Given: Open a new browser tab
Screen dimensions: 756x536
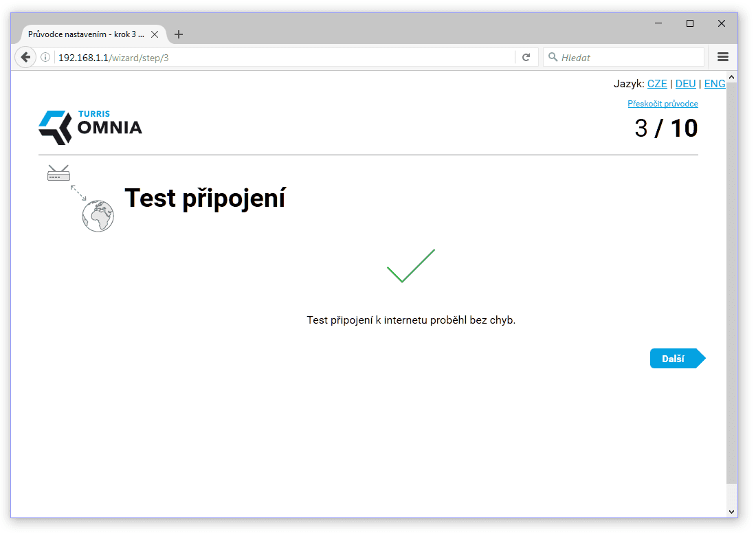Looking at the screenshot, I should [x=179, y=34].
